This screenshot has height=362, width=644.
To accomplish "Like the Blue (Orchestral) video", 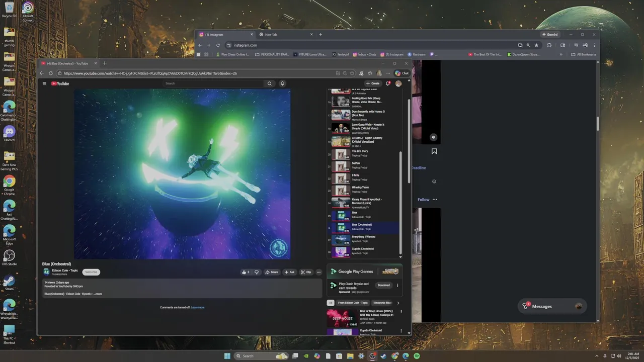I will point(246,272).
